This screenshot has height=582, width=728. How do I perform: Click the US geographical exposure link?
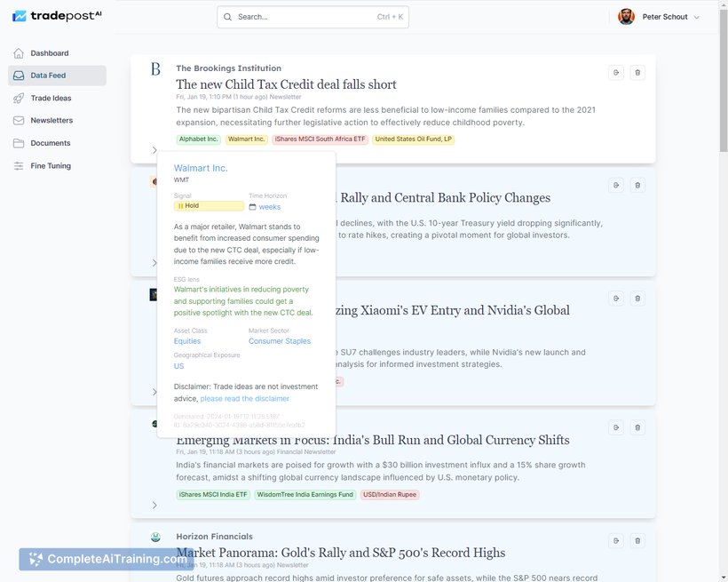[178, 366]
